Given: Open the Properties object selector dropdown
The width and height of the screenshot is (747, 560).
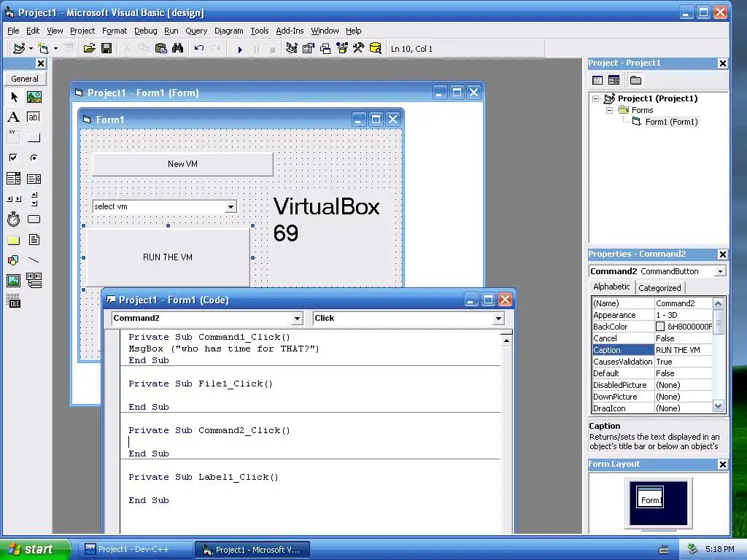Looking at the screenshot, I should tap(720, 271).
